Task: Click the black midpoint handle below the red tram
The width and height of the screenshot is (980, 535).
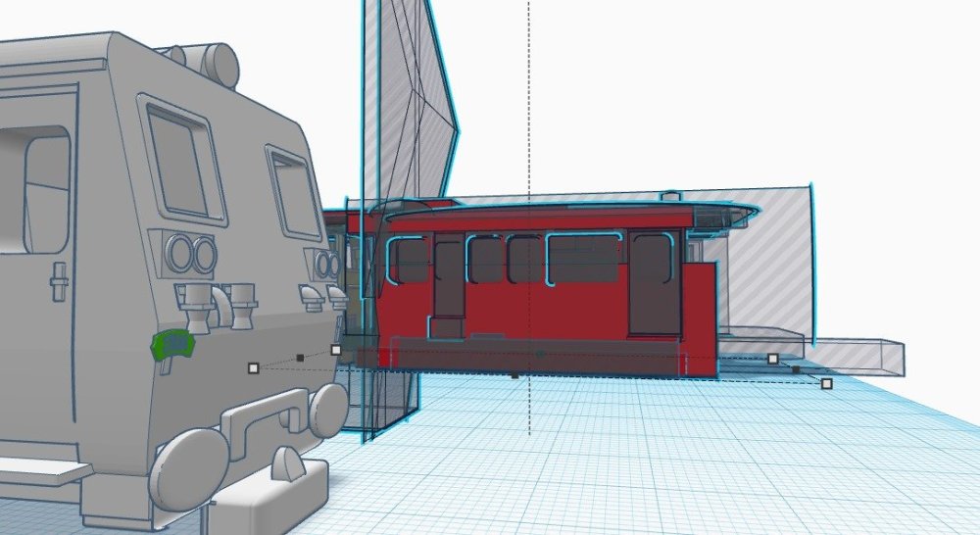Action: pos(515,375)
